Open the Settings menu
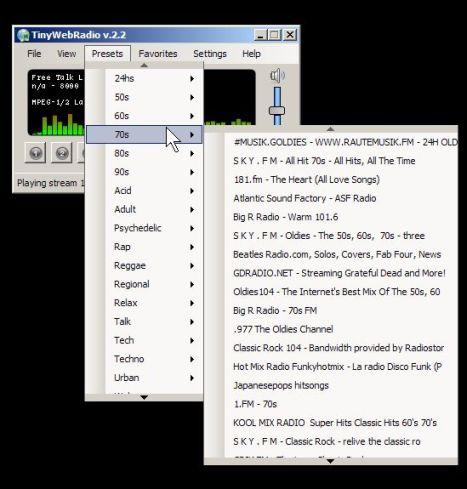This screenshot has height=489, width=467. click(210, 54)
